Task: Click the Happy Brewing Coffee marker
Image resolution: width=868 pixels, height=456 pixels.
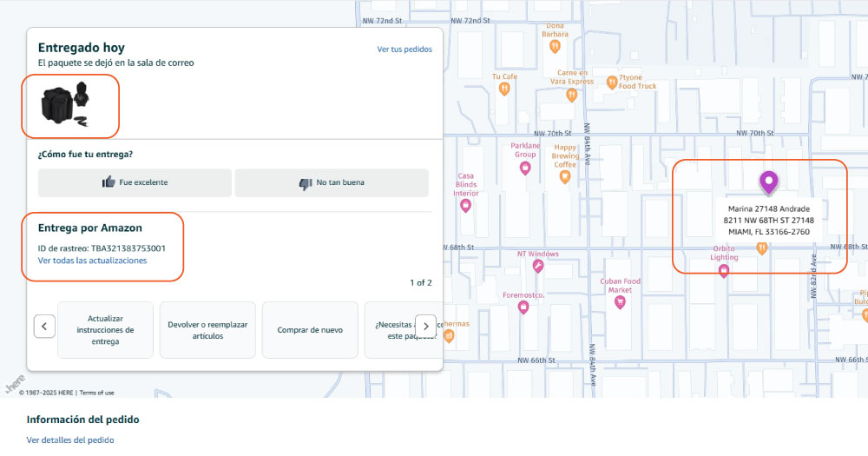Action: 565,177
